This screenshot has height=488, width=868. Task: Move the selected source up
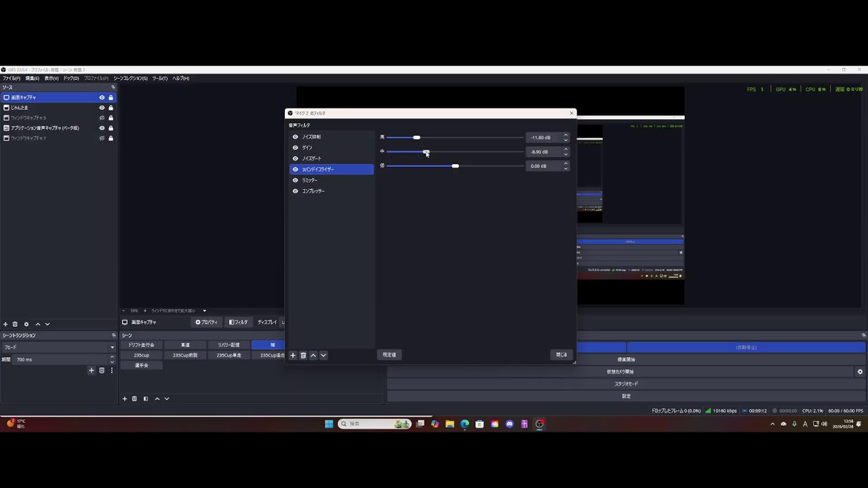point(38,325)
